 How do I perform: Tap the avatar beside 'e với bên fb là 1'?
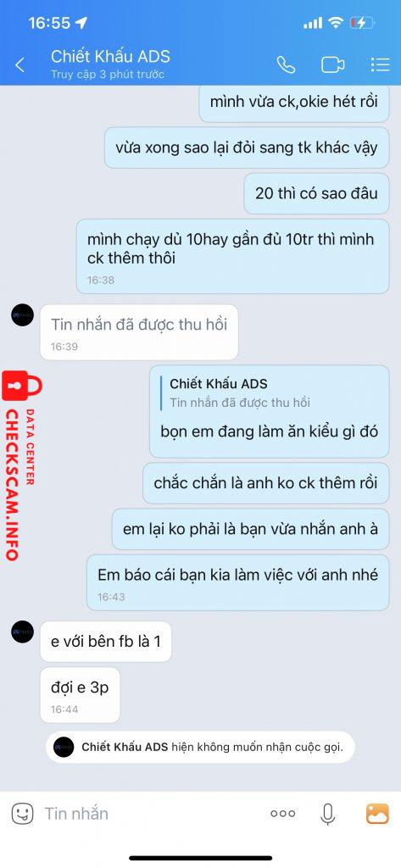[23, 632]
